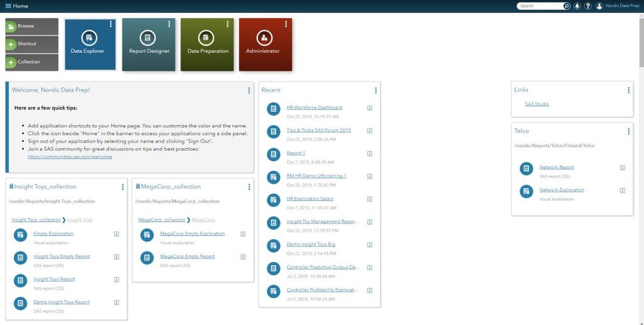
Task: Click the user avatar icon in banner
Action: click(x=599, y=6)
